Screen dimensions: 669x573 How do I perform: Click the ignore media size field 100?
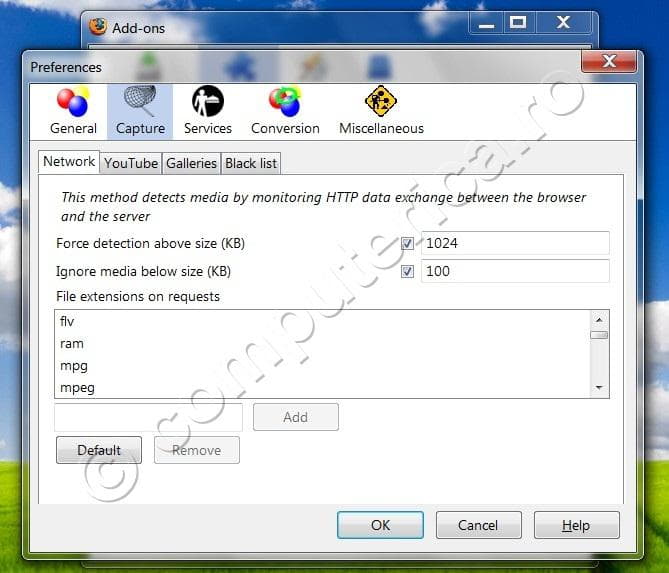[515, 271]
